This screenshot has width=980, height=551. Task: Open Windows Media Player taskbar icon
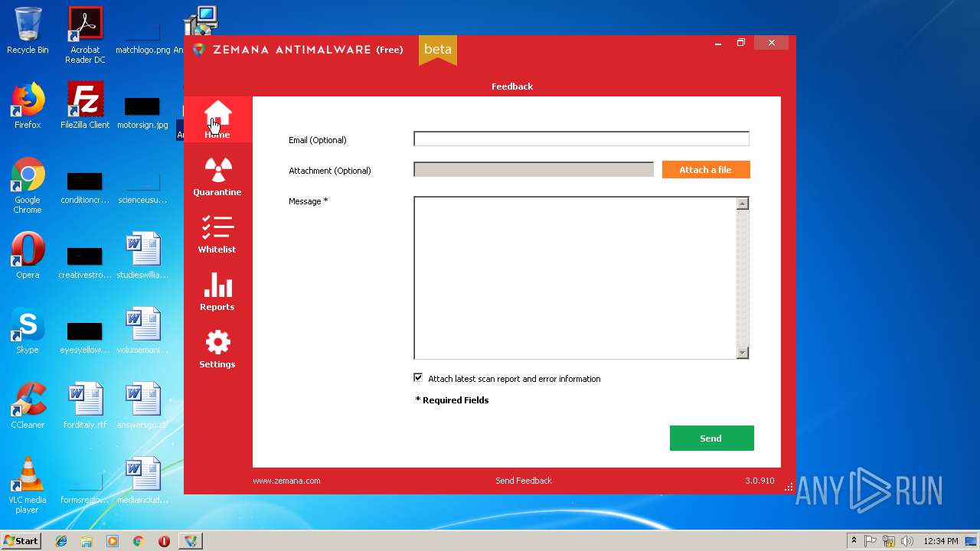tap(113, 541)
